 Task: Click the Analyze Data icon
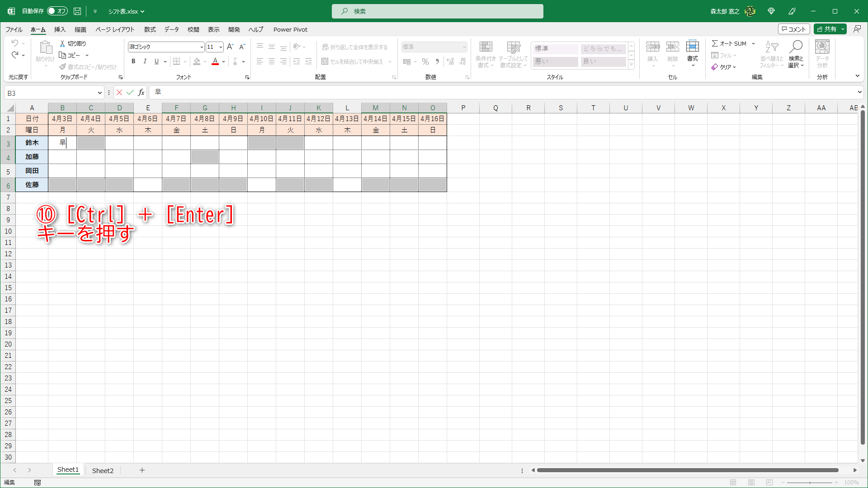[822, 47]
